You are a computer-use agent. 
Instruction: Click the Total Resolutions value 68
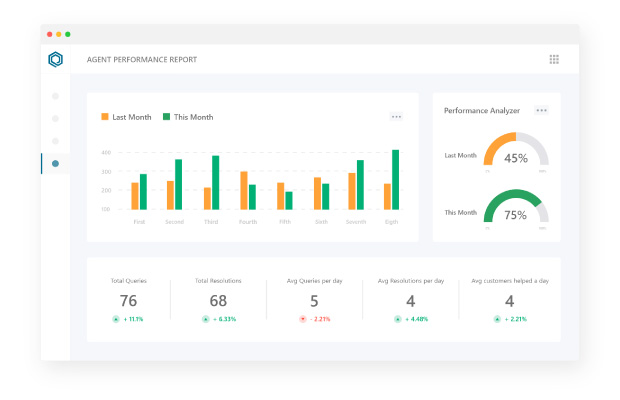[218, 301]
